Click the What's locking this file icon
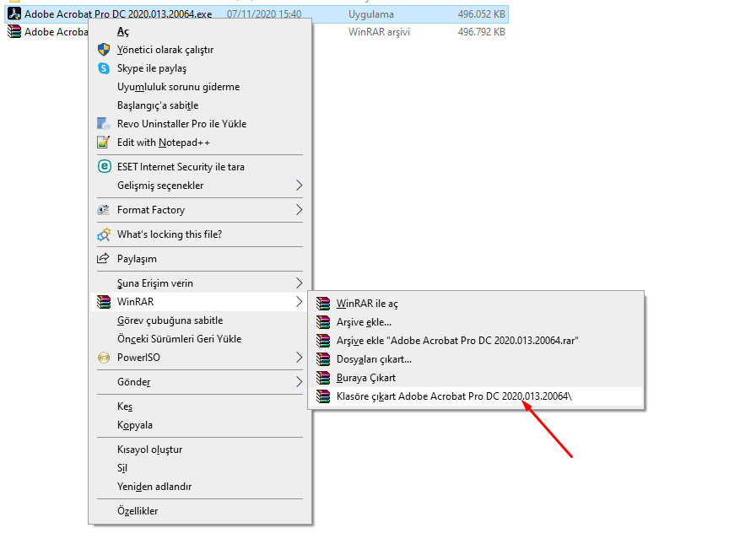This screenshot has height=560, width=729. click(x=104, y=234)
